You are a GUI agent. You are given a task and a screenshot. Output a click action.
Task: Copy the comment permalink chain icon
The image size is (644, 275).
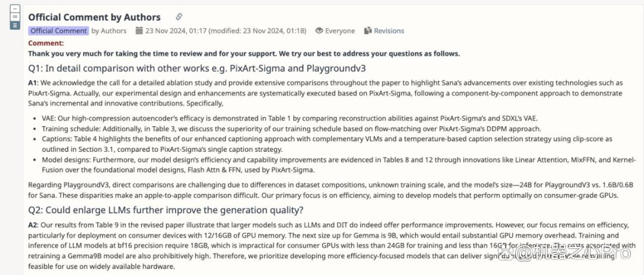coord(179,17)
